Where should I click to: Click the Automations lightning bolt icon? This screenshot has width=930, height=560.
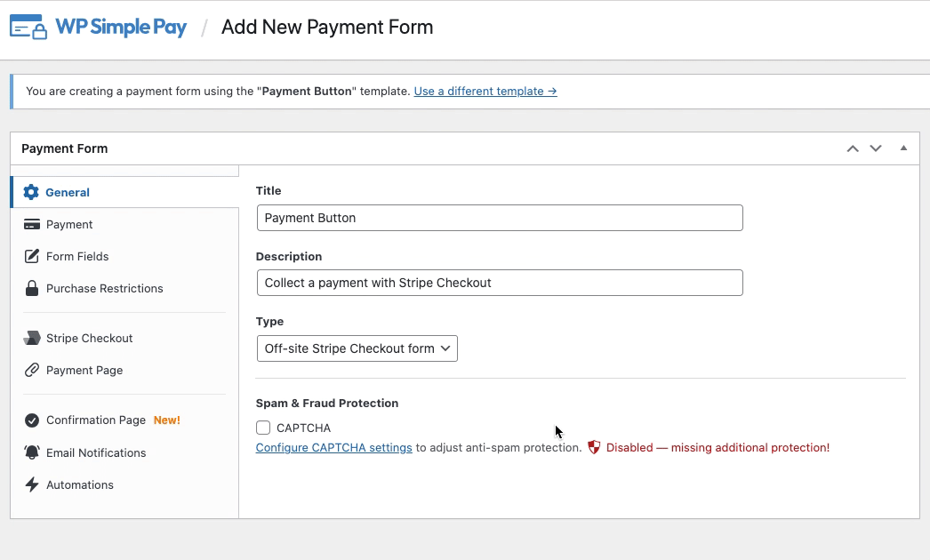[x=32, y=485]
